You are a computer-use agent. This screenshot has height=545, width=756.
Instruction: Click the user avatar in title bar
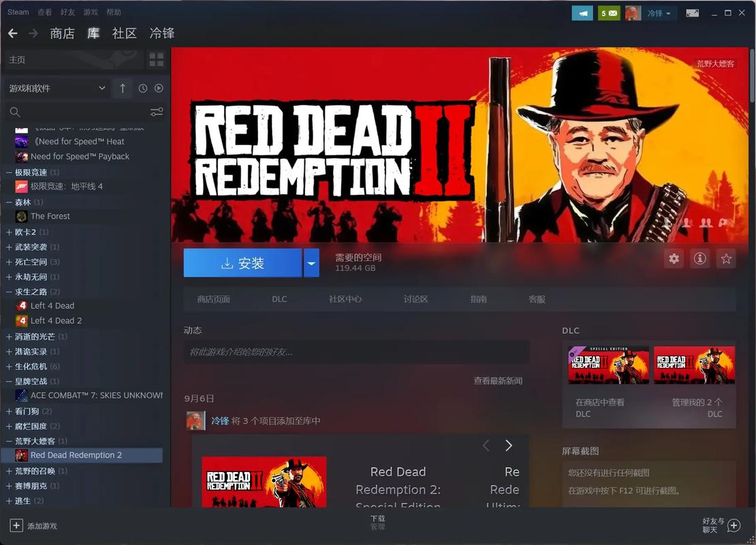click(633, 13)
